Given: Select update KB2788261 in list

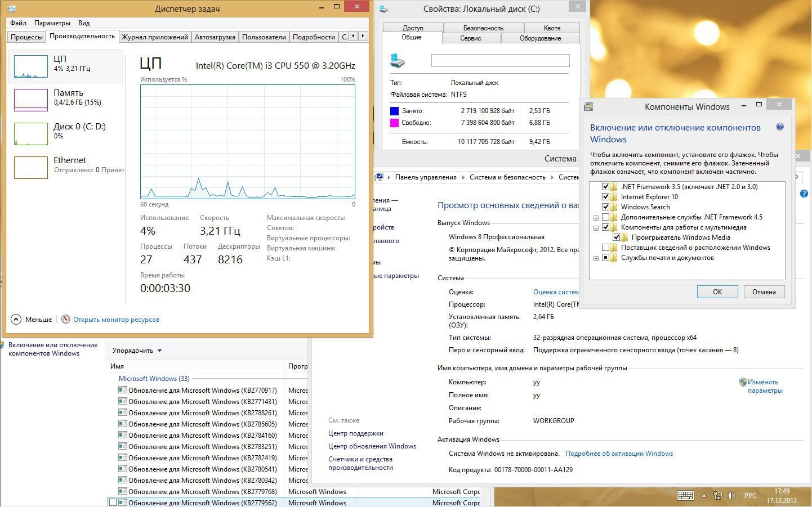Looking at the screenshot, I should click(203, 413).
